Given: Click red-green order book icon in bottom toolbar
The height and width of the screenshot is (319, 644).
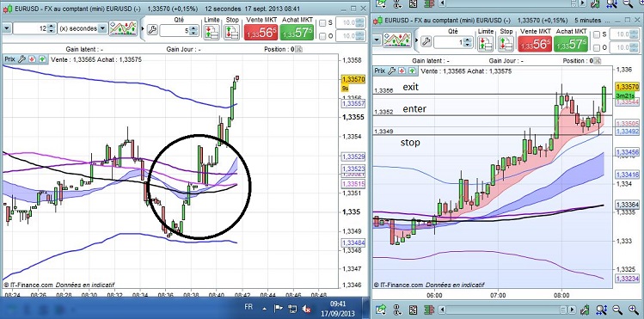Looking at the screenshot, I should click(429, 310).
